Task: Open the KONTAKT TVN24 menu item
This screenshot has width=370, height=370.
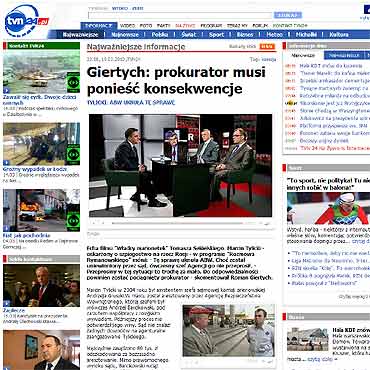Action: point(290,26)
